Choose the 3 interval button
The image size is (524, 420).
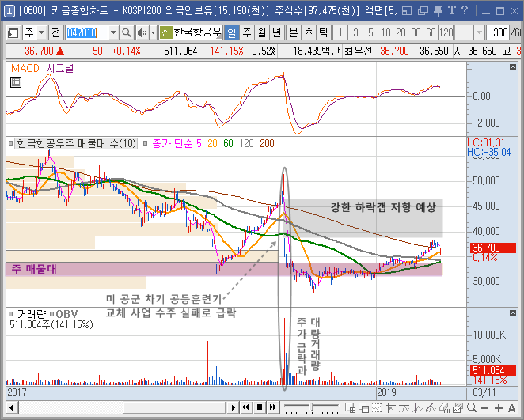tap(355, 32)
